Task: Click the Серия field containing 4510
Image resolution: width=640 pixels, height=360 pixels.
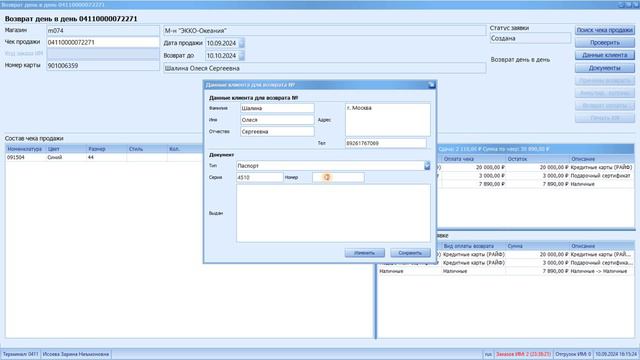Action: click(x=260, y=178)
